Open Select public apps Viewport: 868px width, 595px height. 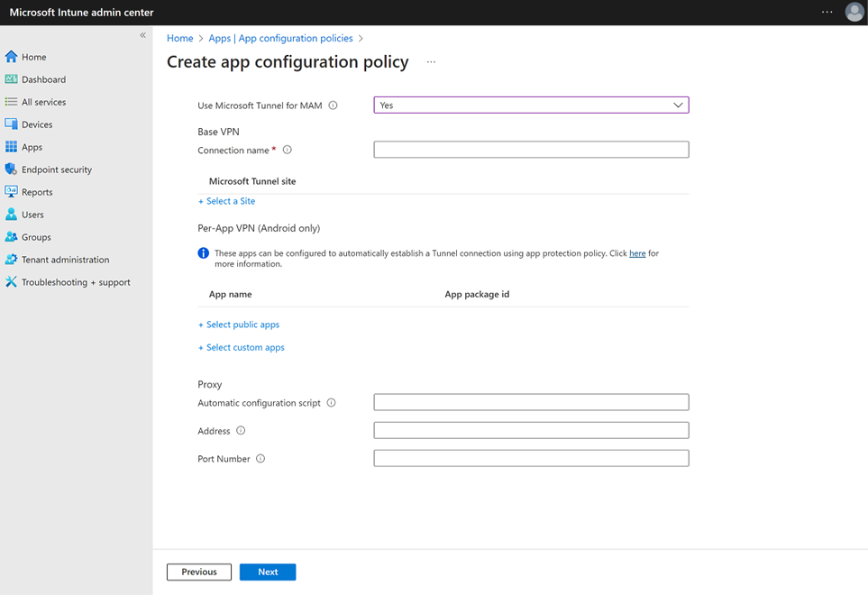(x=238, y=324)
